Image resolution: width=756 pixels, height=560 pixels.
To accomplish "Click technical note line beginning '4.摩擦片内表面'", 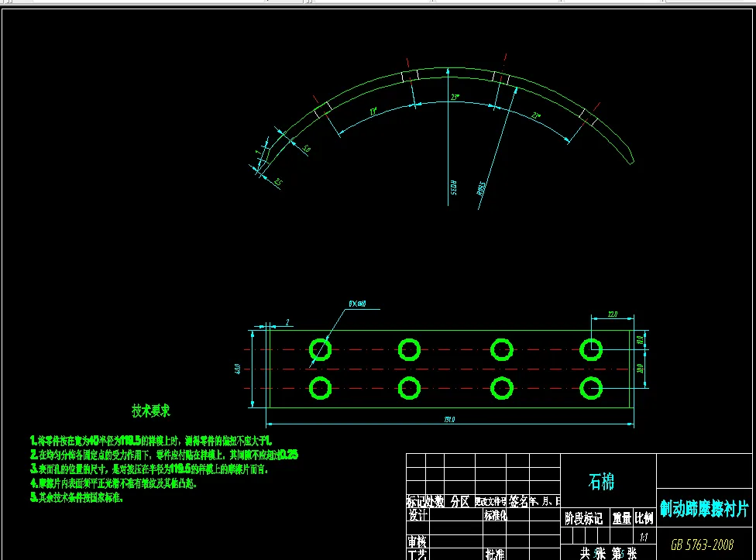I will [113, 483].
